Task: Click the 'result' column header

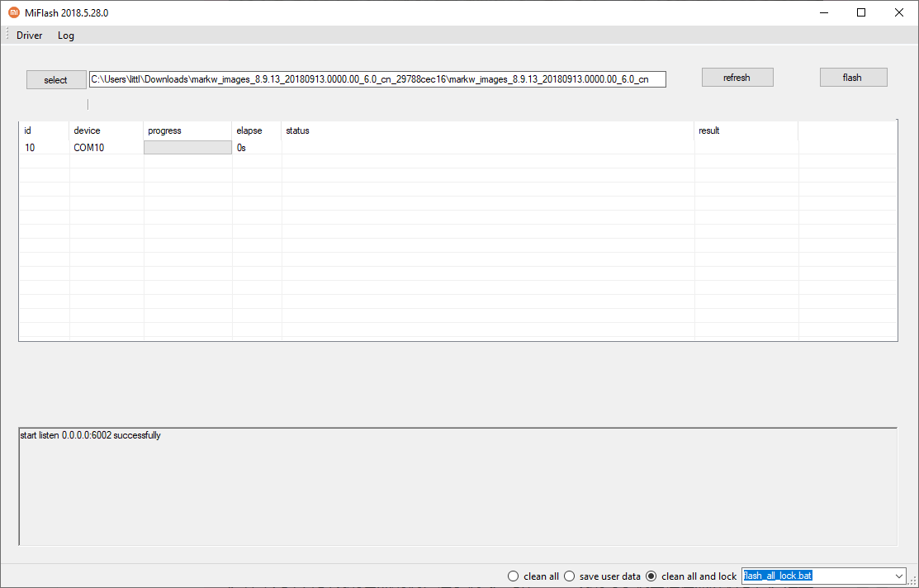Action: [746, 130]
